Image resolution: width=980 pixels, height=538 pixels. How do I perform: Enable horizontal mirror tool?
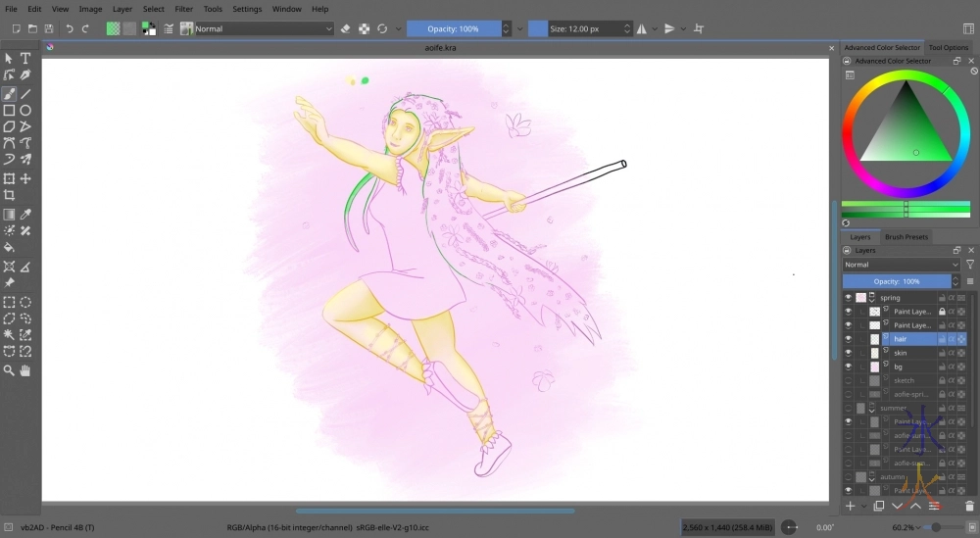642,29
